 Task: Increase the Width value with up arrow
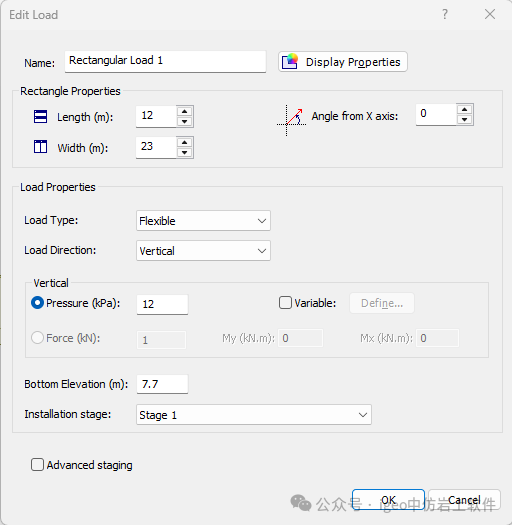click(185, 143)
